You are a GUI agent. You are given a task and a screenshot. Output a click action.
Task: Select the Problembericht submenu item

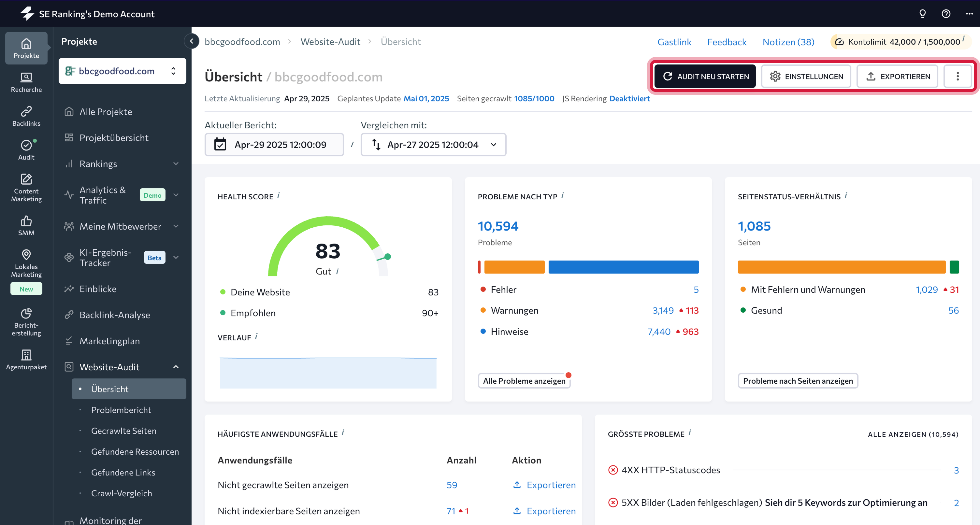click(121, 410)
